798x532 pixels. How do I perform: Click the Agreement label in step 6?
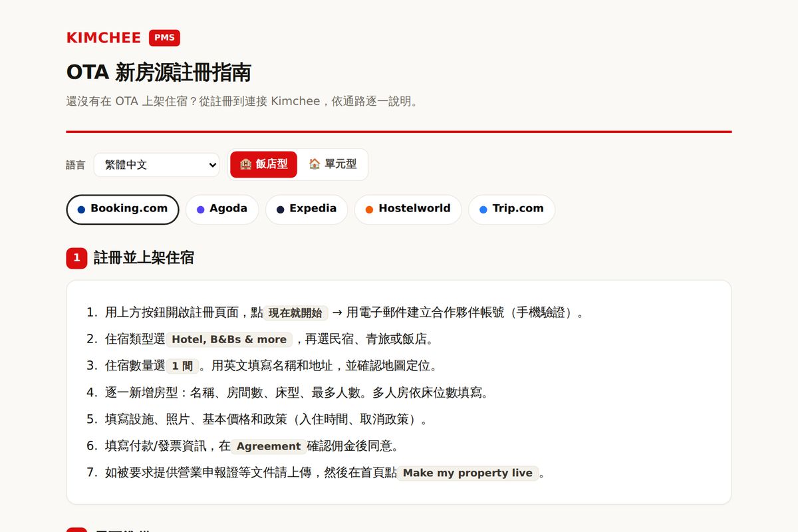(x=269, y=446)
